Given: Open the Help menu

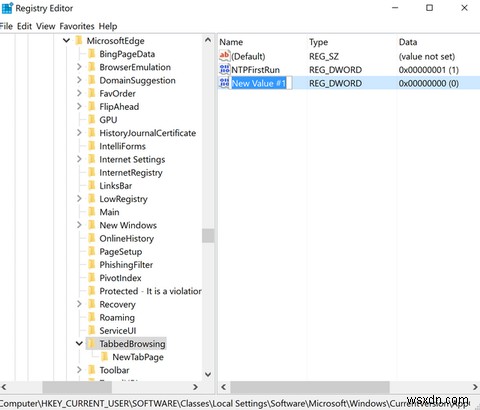Looking at the screenshot, I should tap(108, 26).
